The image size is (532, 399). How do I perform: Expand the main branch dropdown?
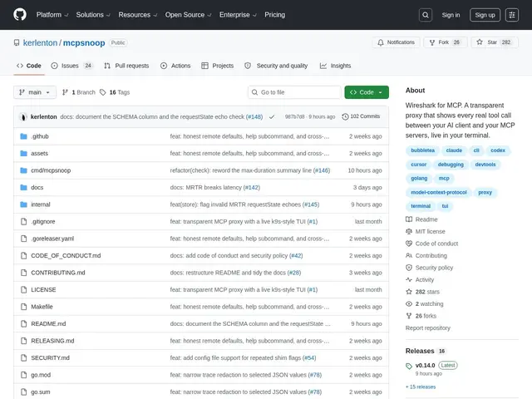point(35,92)
